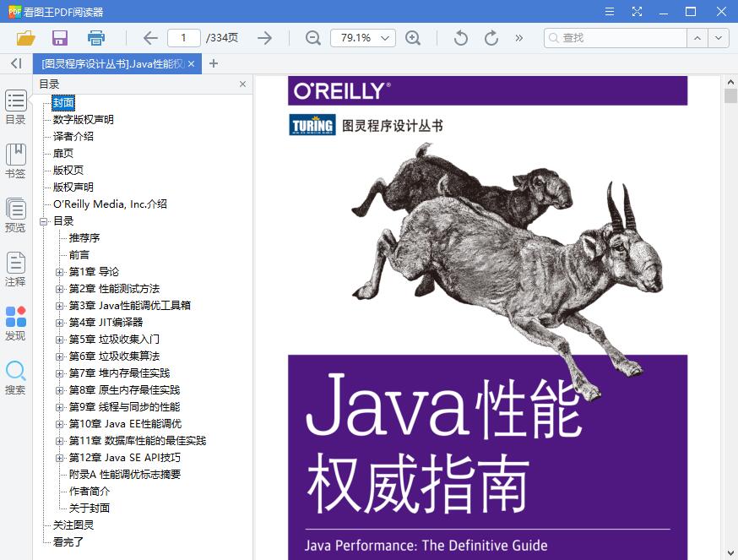This screenshot has width=738, height=560.
Task: Rotate page clockwise
Action: [491, 38]
